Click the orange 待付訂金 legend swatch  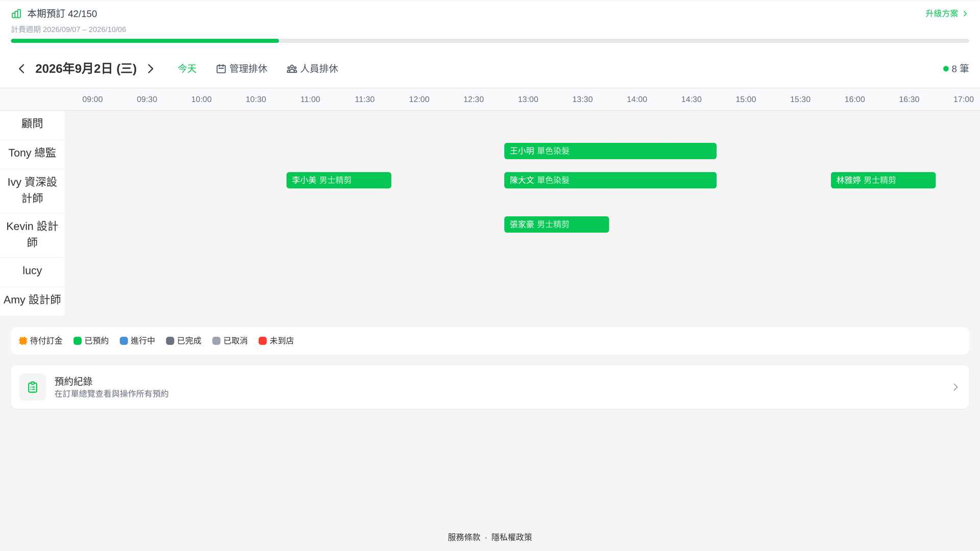[x=23, y=341]
